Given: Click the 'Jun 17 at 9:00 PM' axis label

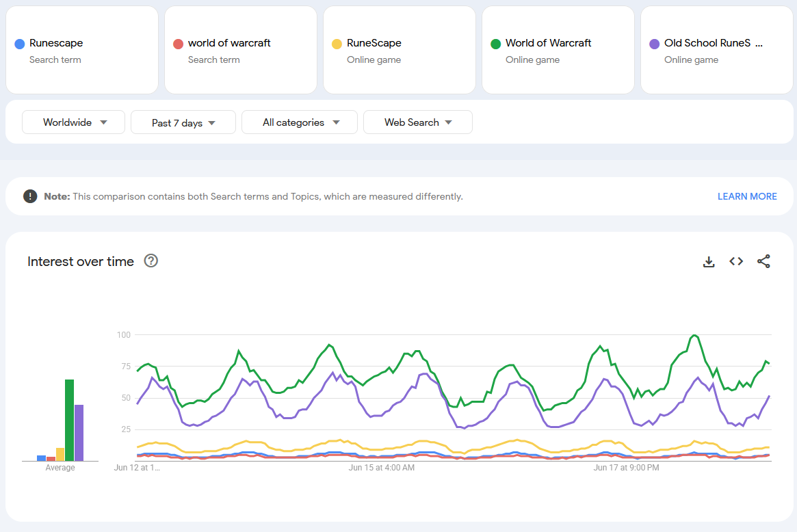Looking at the screenshot, I should 626,468.
